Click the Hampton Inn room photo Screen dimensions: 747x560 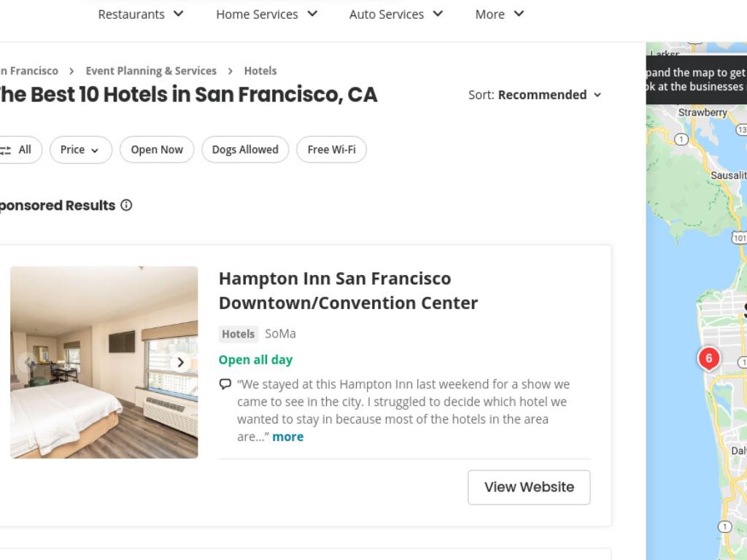coord(104,362)
